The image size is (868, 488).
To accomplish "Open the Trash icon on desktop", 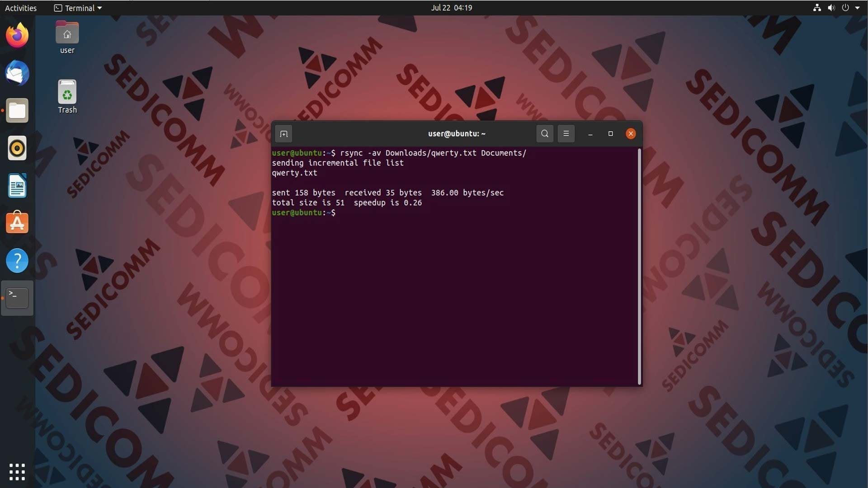I will click(x=67, y=97).
